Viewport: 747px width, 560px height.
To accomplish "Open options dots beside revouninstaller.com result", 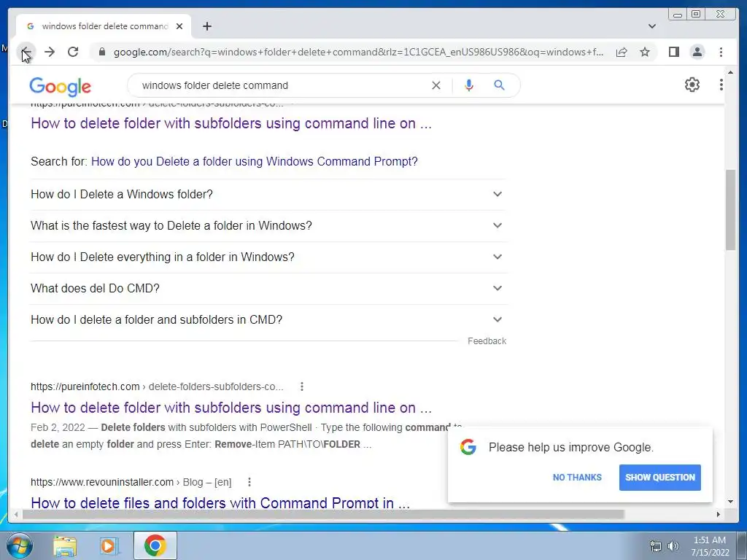I will (x=249, y=482).
